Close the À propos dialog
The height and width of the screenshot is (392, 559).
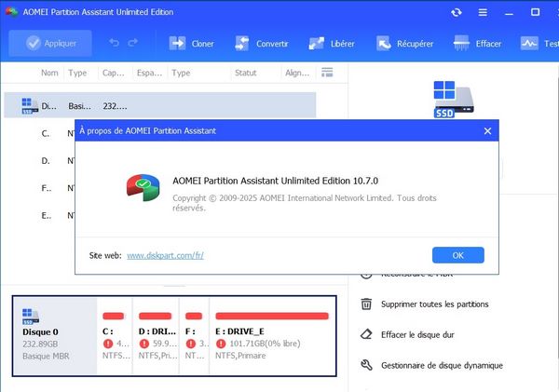point(487,131)
